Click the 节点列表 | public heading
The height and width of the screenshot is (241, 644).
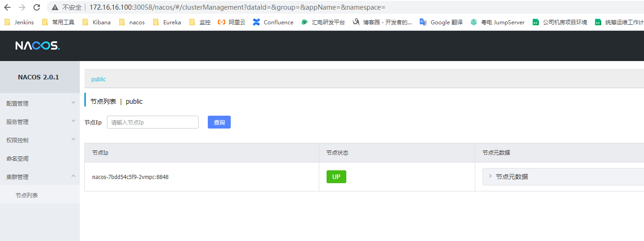coord(117,101)
